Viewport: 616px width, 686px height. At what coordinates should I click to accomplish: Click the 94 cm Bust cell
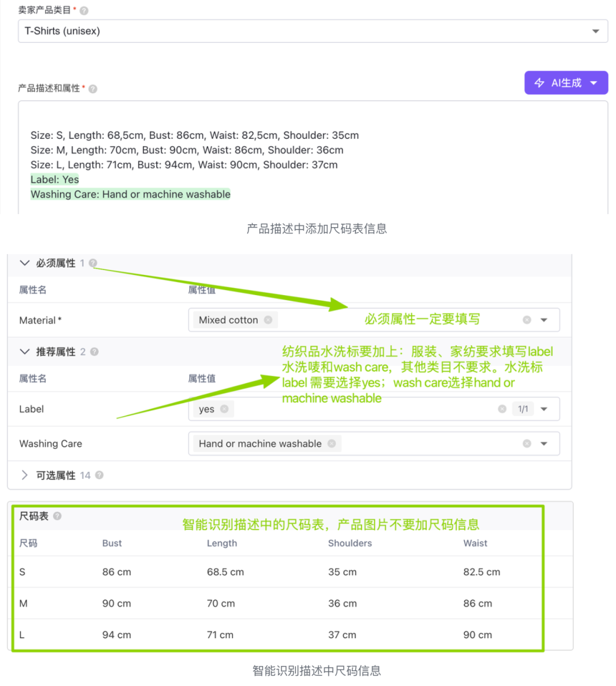tap(116, 635)
